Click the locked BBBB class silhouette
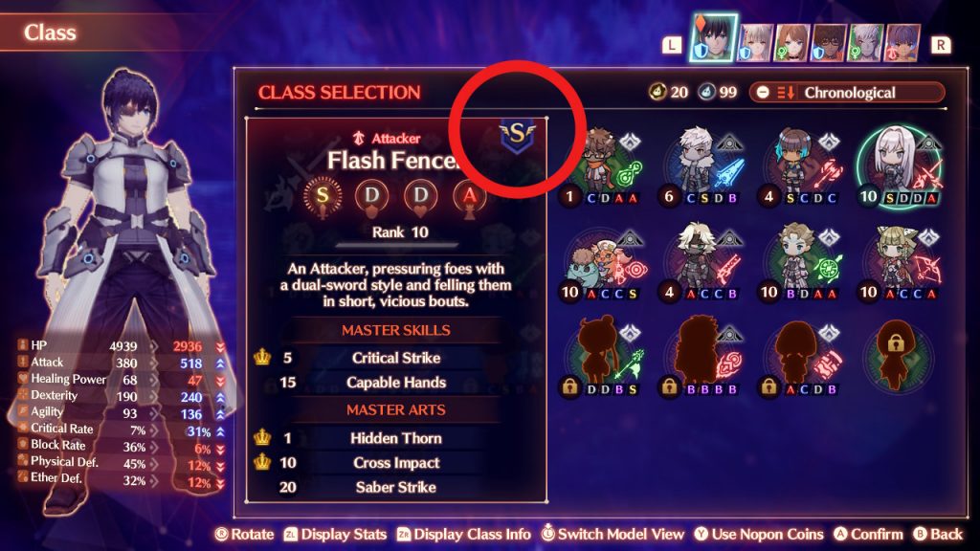Image resolution: width=980 pixels, height=551 pixels. click(703, 358)
